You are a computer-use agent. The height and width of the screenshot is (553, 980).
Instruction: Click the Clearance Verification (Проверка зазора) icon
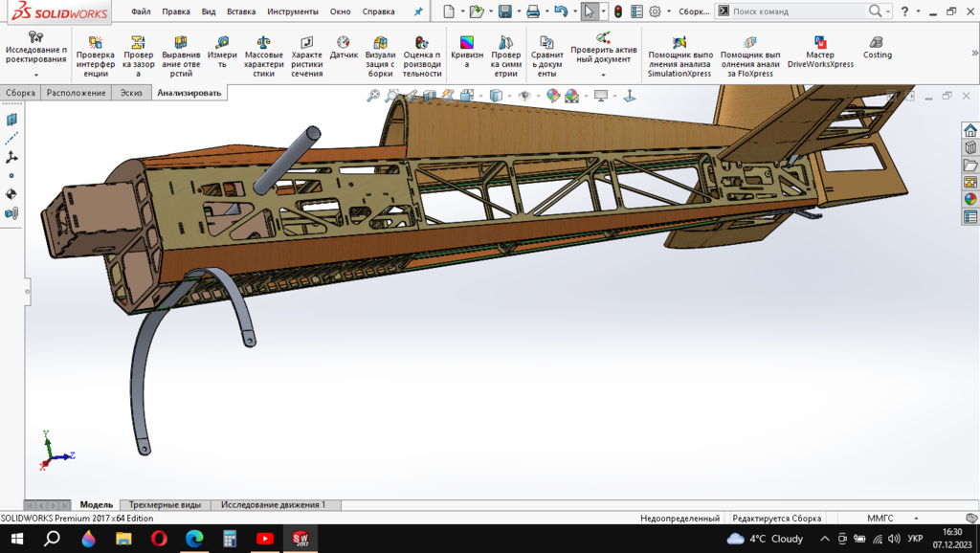138,56
